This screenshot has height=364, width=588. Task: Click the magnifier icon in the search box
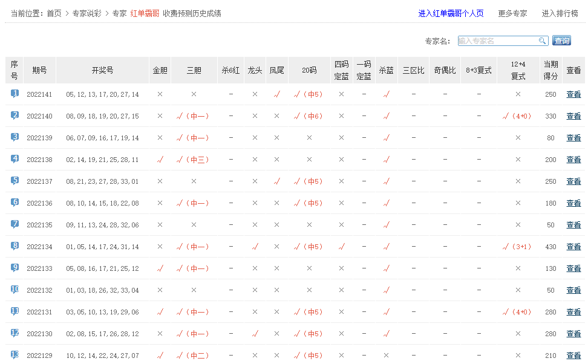click(543, 41)
